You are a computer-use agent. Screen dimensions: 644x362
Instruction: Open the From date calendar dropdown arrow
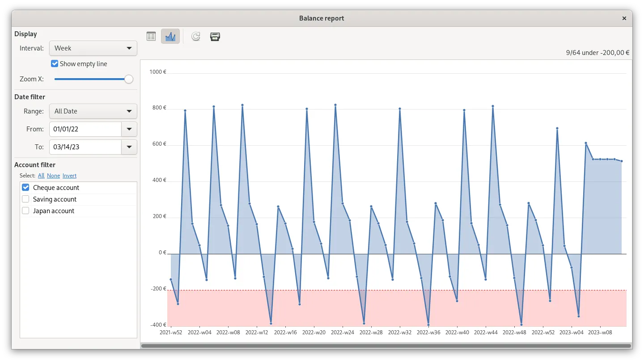(x=129, y=129)
